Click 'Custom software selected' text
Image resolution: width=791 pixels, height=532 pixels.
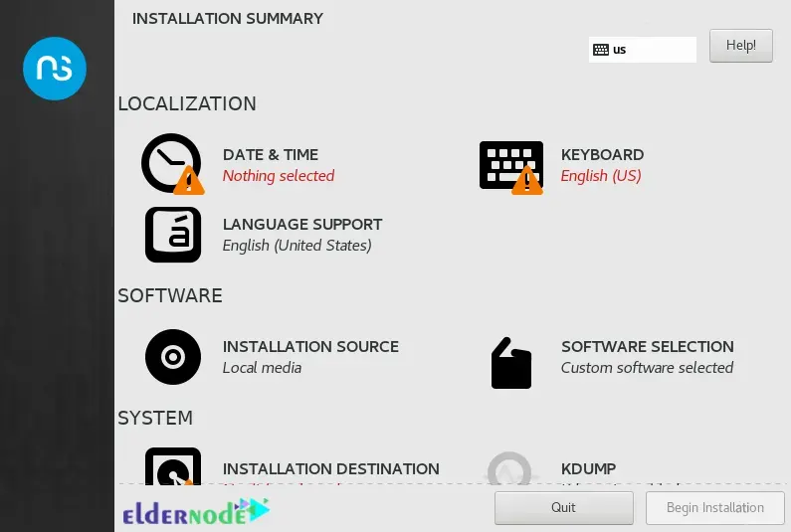click(x=648, y=368)
